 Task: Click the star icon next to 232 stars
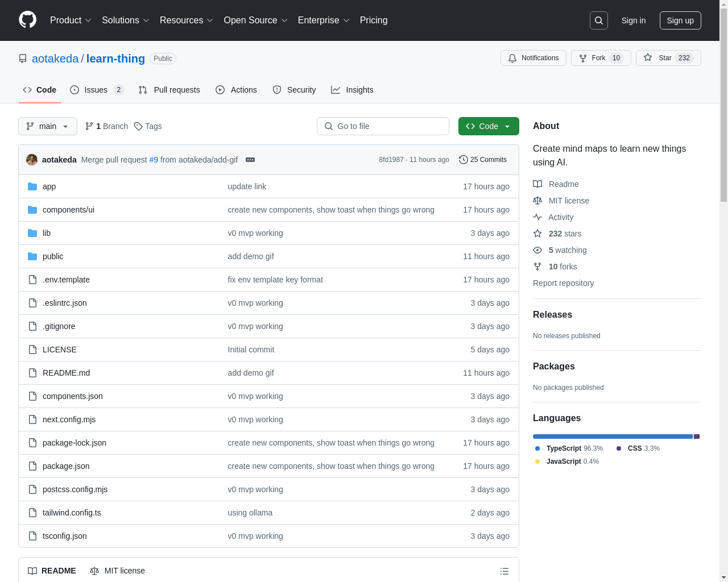point(537,234)
